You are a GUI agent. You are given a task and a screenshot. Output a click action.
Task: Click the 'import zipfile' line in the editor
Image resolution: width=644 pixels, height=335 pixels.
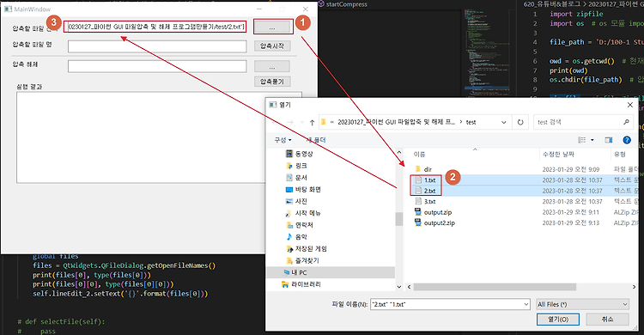click(x=576, y=14)
